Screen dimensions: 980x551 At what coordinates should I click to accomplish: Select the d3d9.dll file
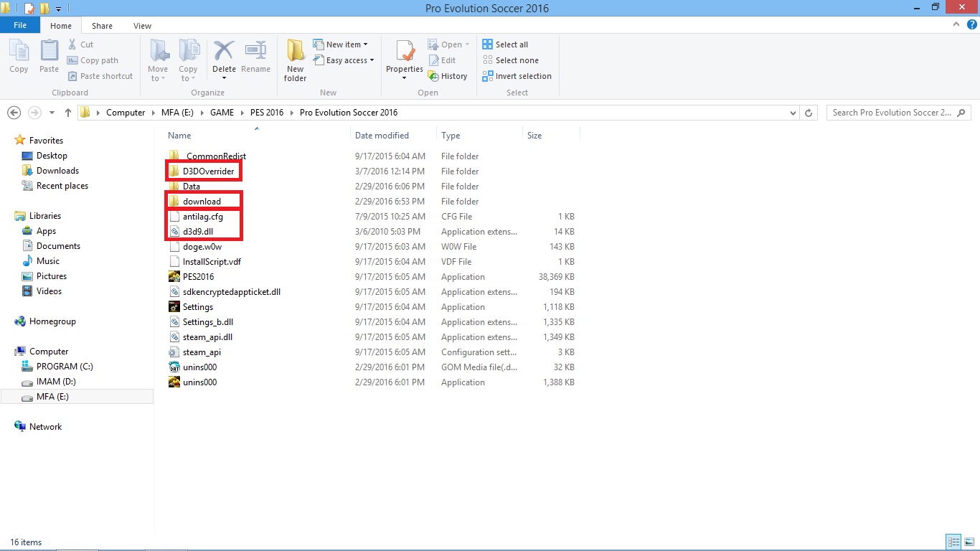click(x=197, y=232)
